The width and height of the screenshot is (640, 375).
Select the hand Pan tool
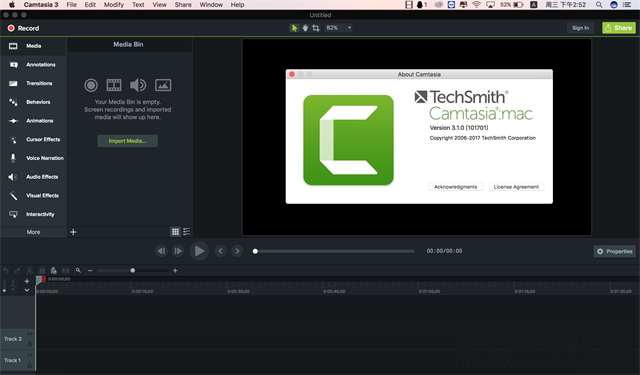coord(305,28)
